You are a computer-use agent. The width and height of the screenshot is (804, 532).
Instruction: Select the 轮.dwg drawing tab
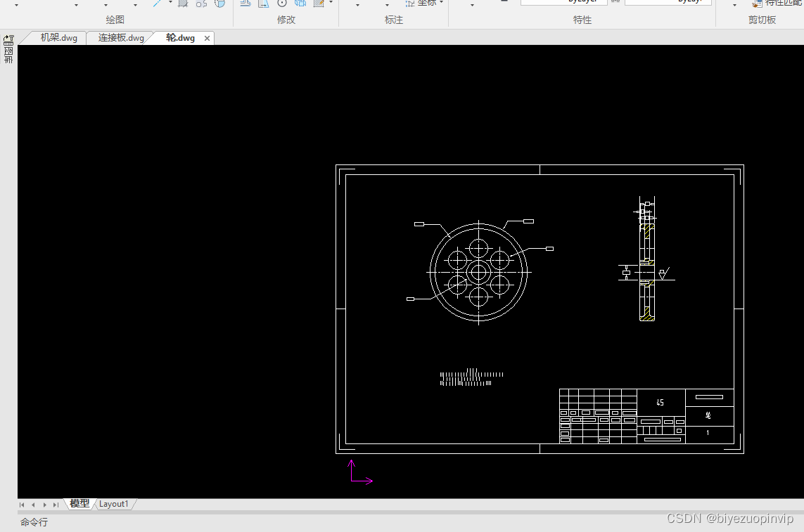[180, 38]
